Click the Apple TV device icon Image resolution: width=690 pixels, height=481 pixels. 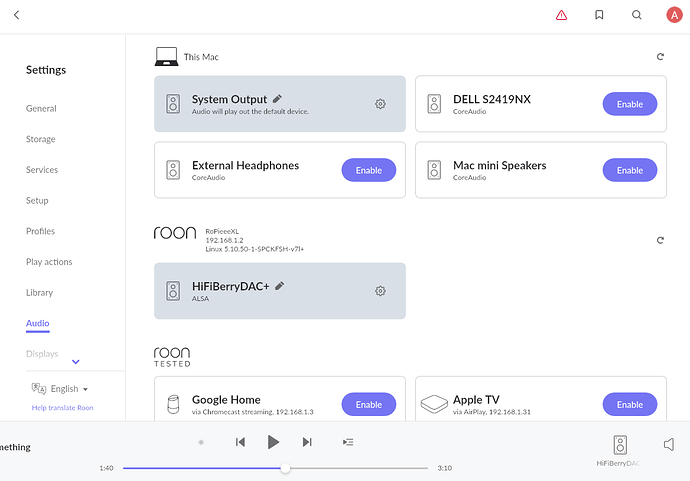pos(434,404)
